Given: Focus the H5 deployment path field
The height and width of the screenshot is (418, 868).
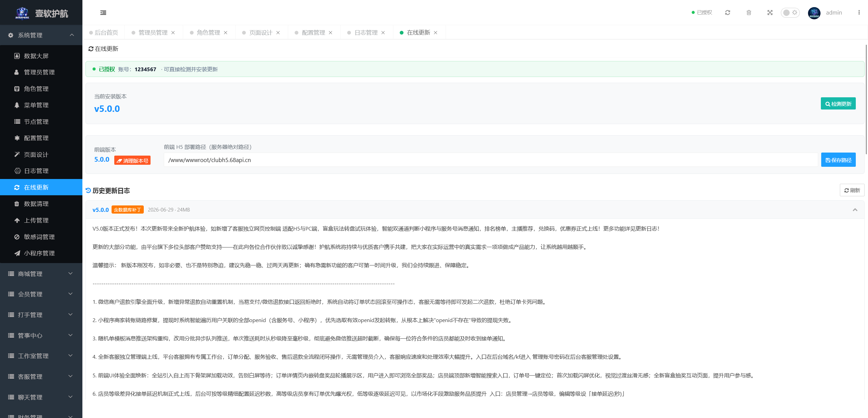Looking at the screenshot, I should pyautogui.click(x=491, y=160).
